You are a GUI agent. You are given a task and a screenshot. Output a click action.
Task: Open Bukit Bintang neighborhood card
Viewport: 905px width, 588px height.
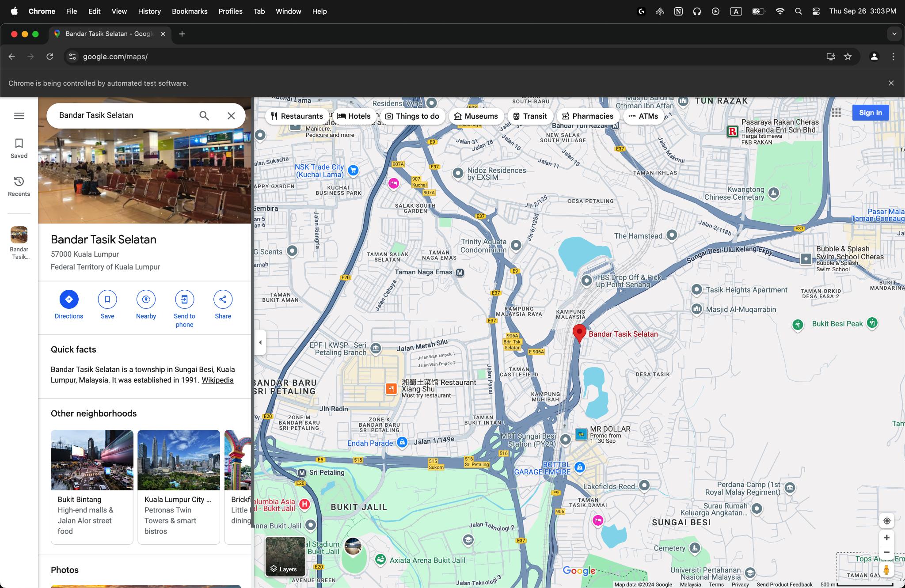92,487
